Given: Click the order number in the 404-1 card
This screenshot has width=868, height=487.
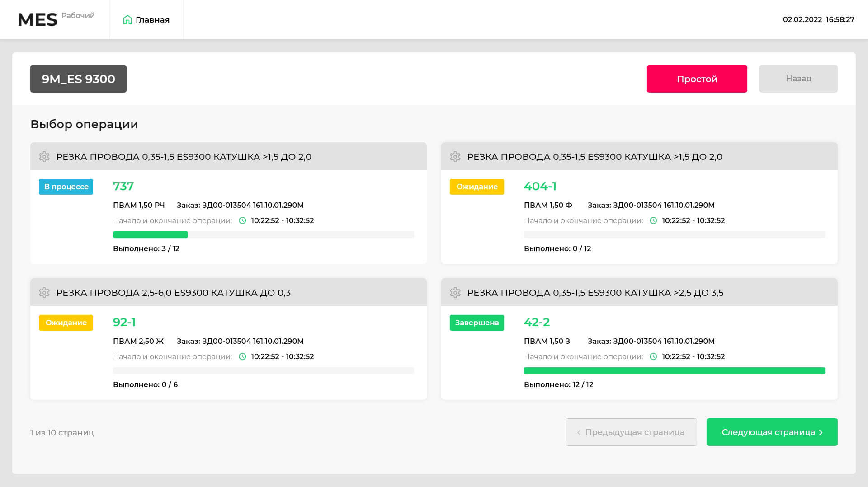Looking at the screenshot, I should (x=651, y=205).
